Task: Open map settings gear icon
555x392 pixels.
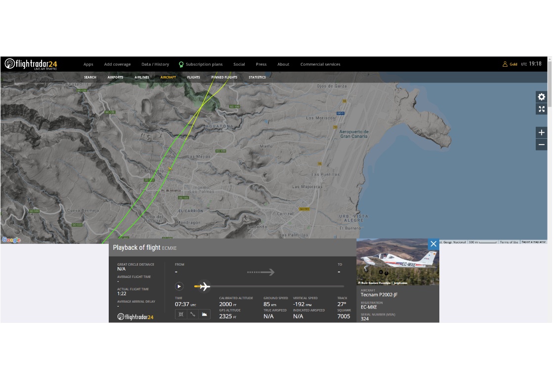Action: tap(541, 97)
